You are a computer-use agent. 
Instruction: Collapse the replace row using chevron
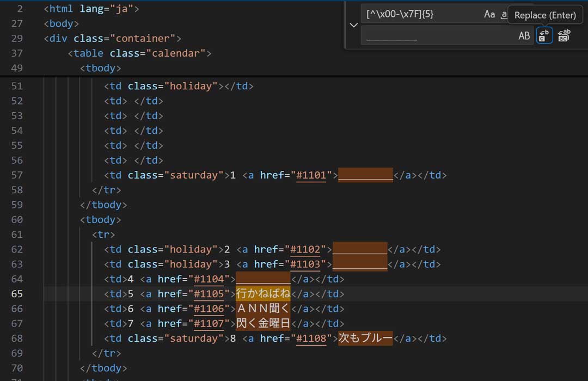click(x=354, y=25)
